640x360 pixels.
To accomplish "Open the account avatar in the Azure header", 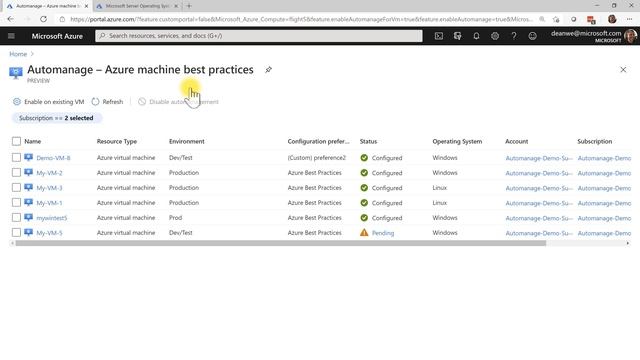I will pos(631,36).
